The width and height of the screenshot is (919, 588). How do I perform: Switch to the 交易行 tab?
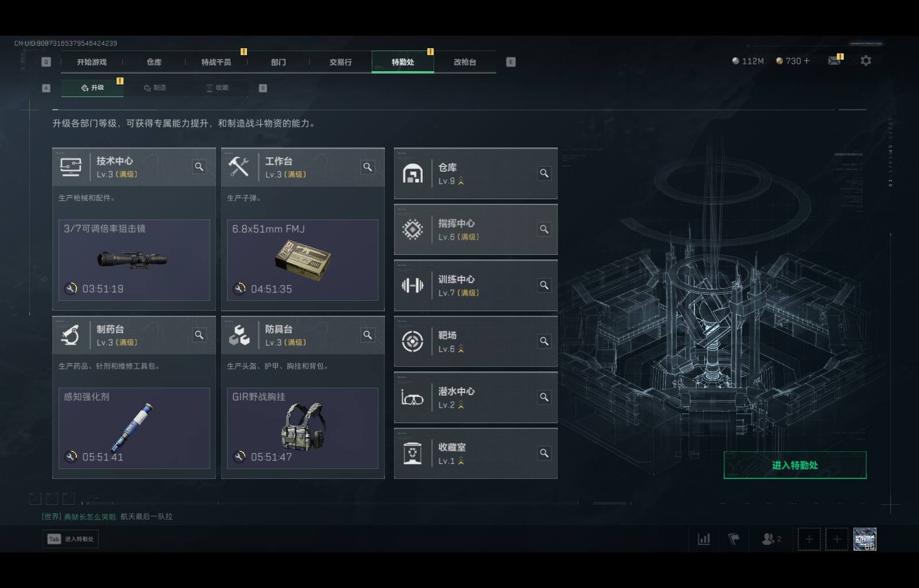pos(341,62)
